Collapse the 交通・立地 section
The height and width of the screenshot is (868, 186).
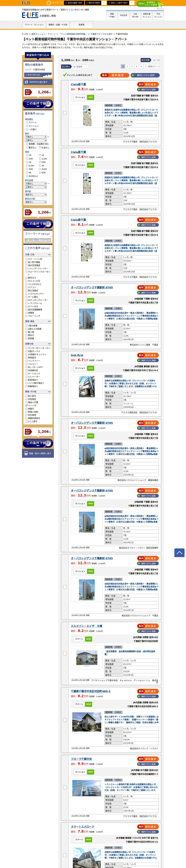click(38, 254)
